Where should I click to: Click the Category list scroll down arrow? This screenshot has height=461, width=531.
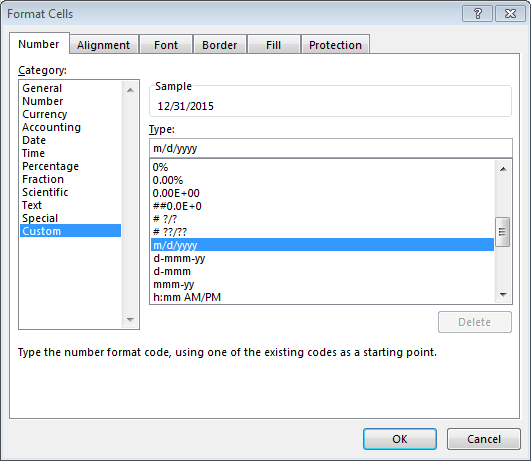tap(130, 319)
